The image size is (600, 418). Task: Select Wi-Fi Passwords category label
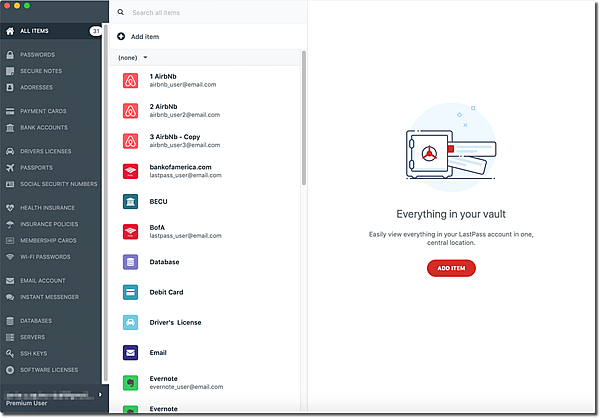coord(45,257)
